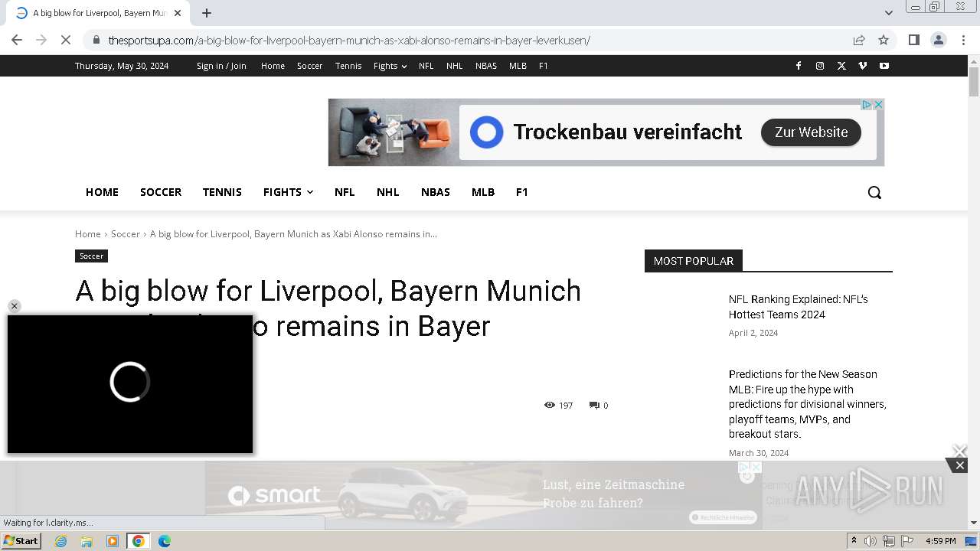Toggle the browser side panel
The image size is (980, 551).
(x=913, y=40)
